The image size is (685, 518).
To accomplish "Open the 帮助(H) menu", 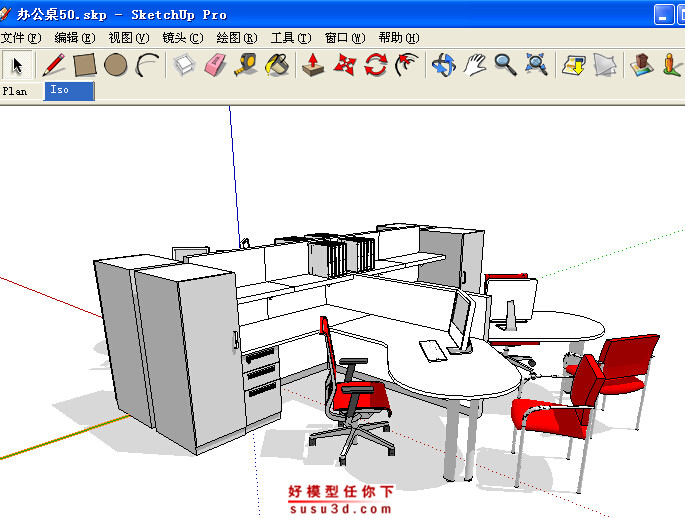I will (399, 38).
